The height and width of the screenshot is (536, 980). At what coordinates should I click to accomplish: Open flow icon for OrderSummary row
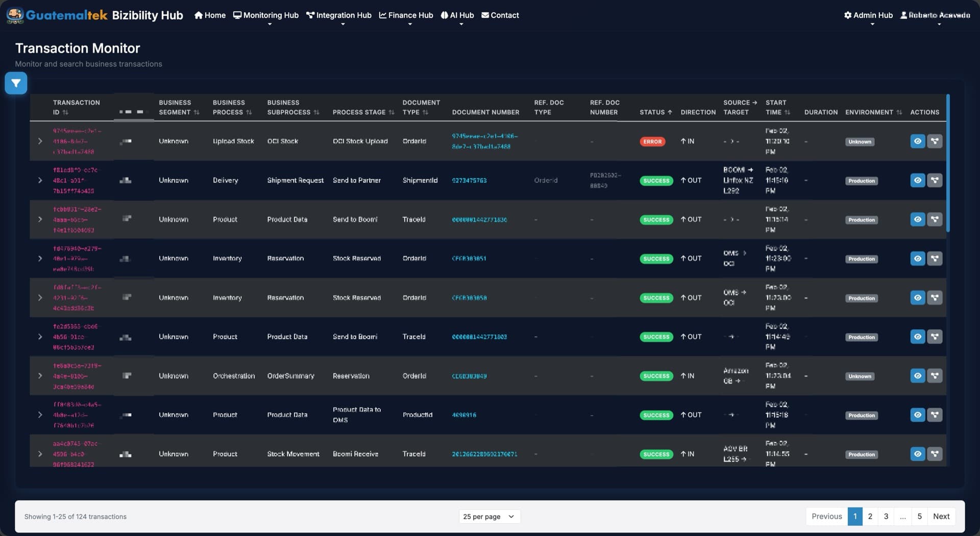[935, 376]
